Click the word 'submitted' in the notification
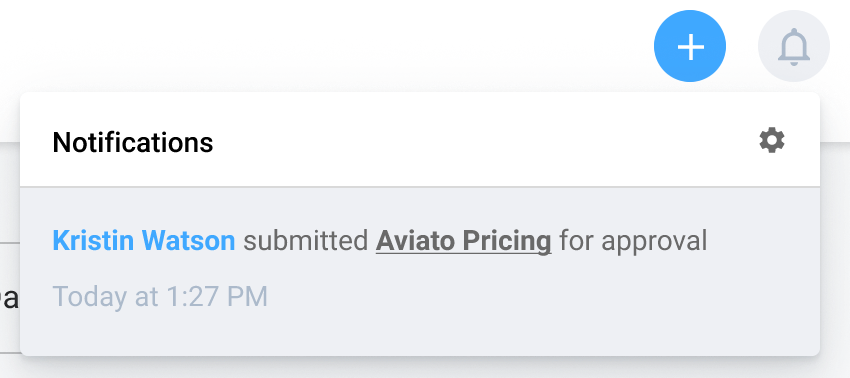850x378 pixels. (306, 240)
